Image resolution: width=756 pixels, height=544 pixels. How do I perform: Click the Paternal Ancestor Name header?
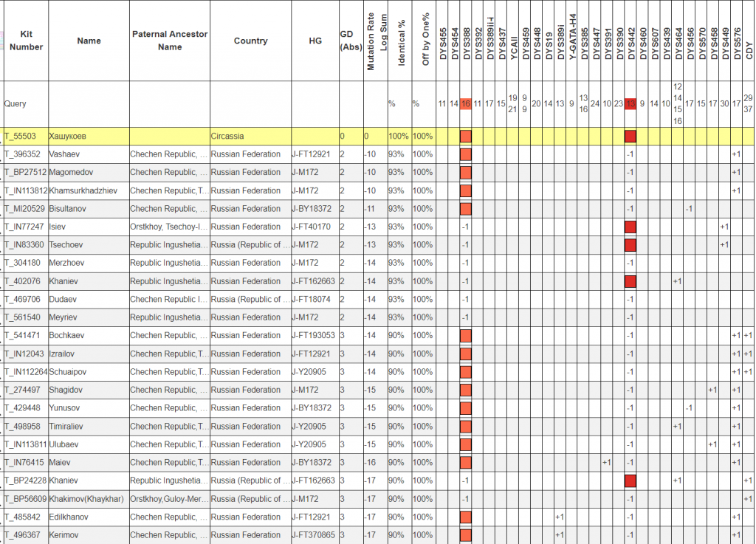(x=170, y=41)
